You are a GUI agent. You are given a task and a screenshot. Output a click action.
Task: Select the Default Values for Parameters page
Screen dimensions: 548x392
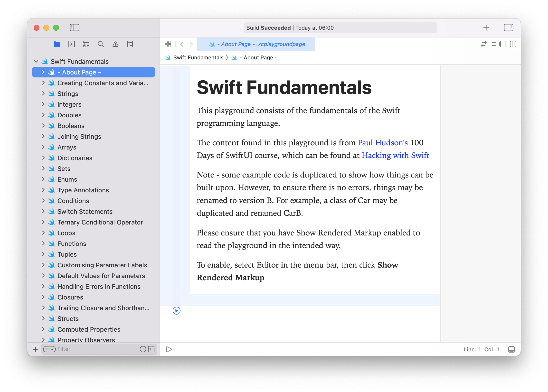click(x=94, y=276)
